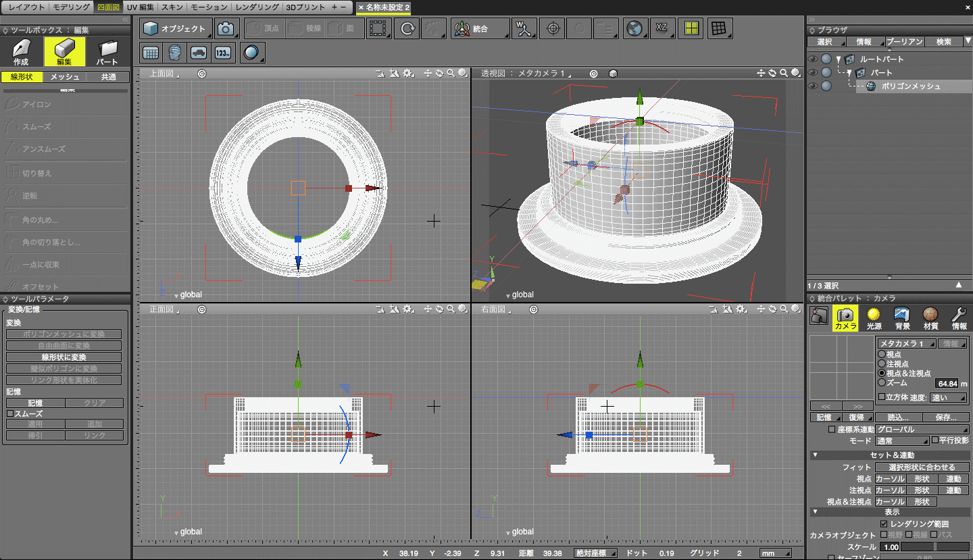Screen dimensions: 973x560
Task: Switch to the レンダリング tab
Action: 257,7
